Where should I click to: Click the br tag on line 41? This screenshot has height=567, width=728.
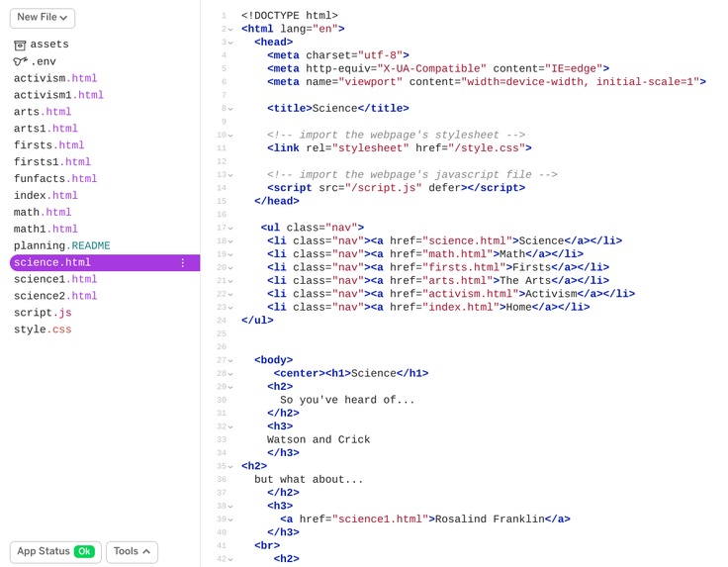click(x=267, y=545)
